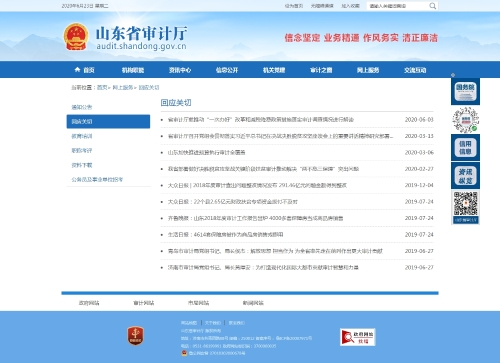Click the police emblem icon in footer
This screenshot has height=363, width=500.
click(184, 353)
